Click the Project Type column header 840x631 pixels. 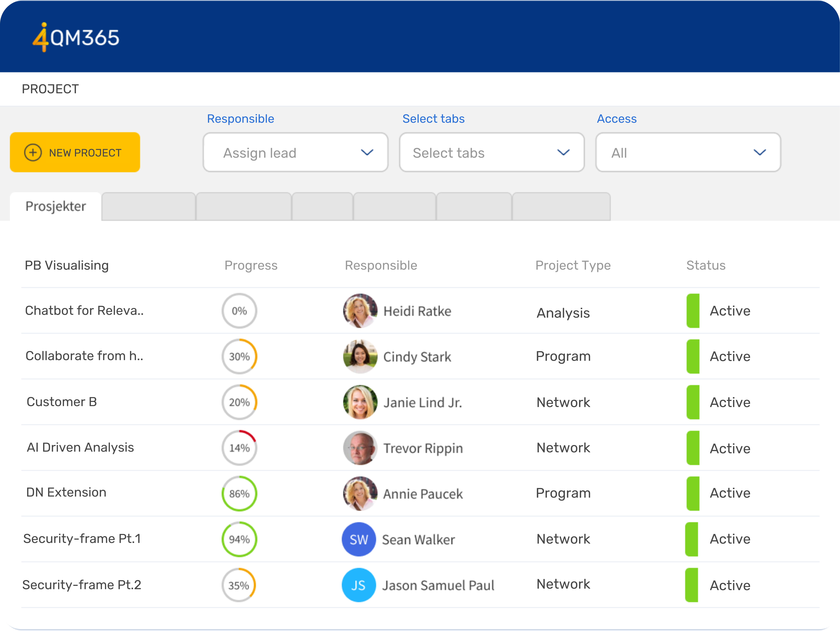(573, 265)
